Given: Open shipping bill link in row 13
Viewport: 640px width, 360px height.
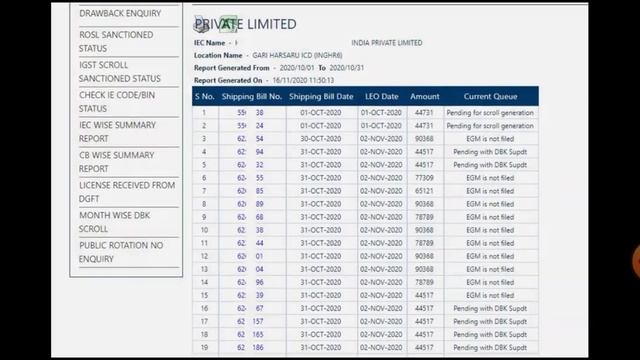Looking at the screenshot, I should tap(250, 269).
